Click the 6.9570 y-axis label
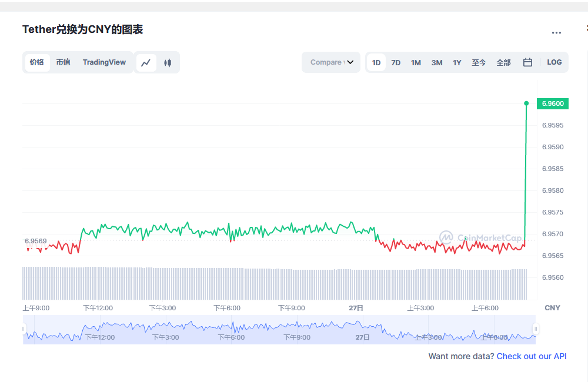Screen dimensions: 588x382 553,234
